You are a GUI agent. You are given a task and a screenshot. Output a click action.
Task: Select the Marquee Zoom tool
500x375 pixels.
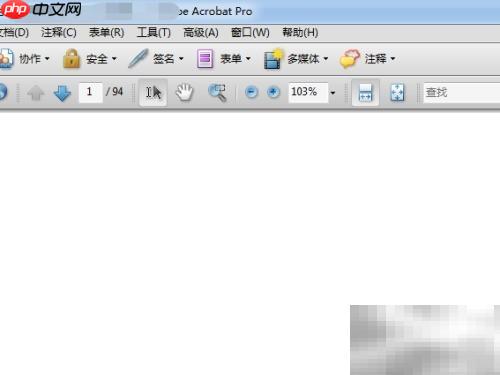(x=217, y=92)
